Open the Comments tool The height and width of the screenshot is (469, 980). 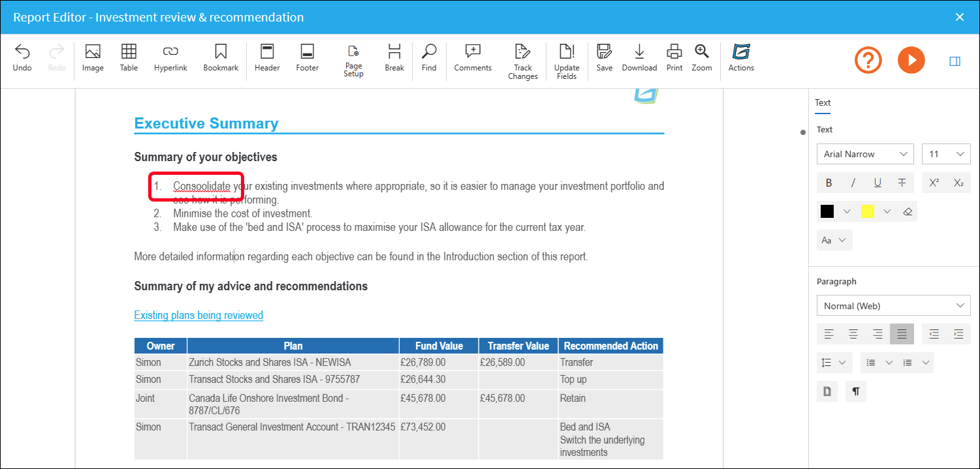click(x=473, y=58)
